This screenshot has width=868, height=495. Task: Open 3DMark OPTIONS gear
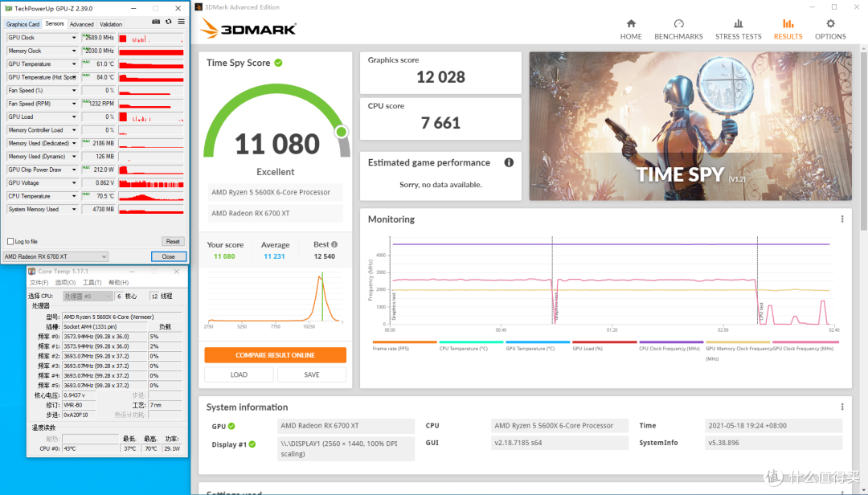829,30
